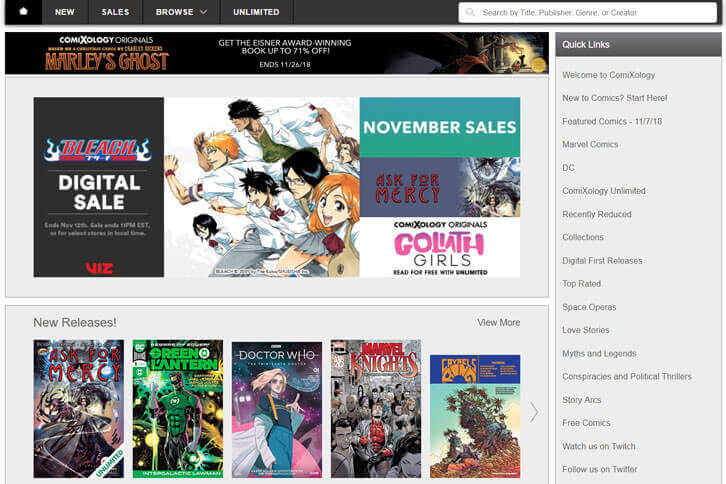Advance the New Releases carousel arrow
726x484 pixels.
coord(534,411)
